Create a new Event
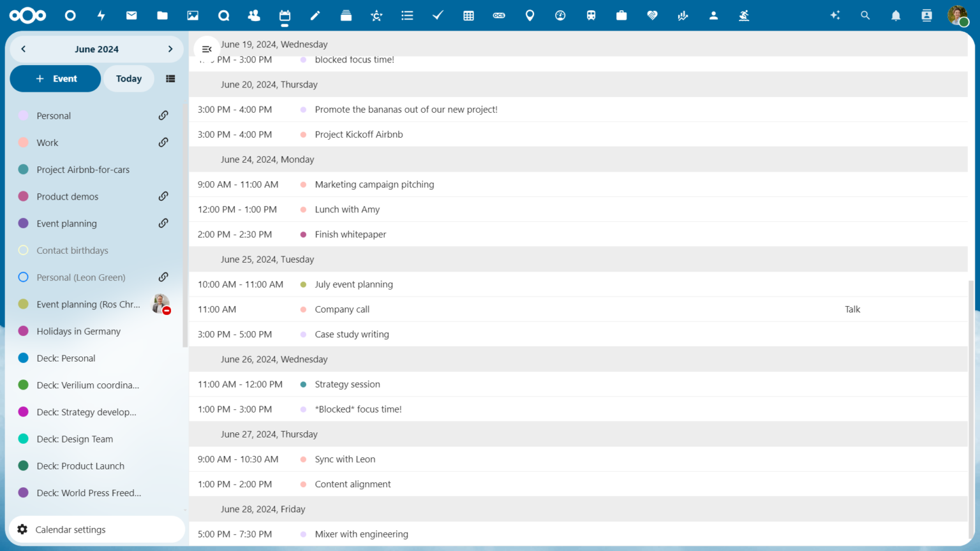The width and height of the screenshot is (980, 551). pyautogui.click(x=55, y=78)
